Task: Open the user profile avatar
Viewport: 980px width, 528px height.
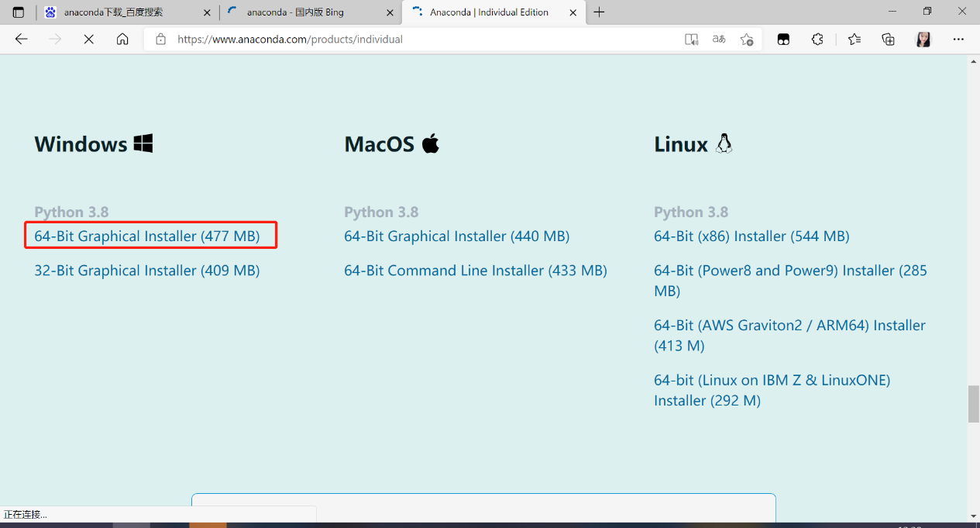Action: 923,39
